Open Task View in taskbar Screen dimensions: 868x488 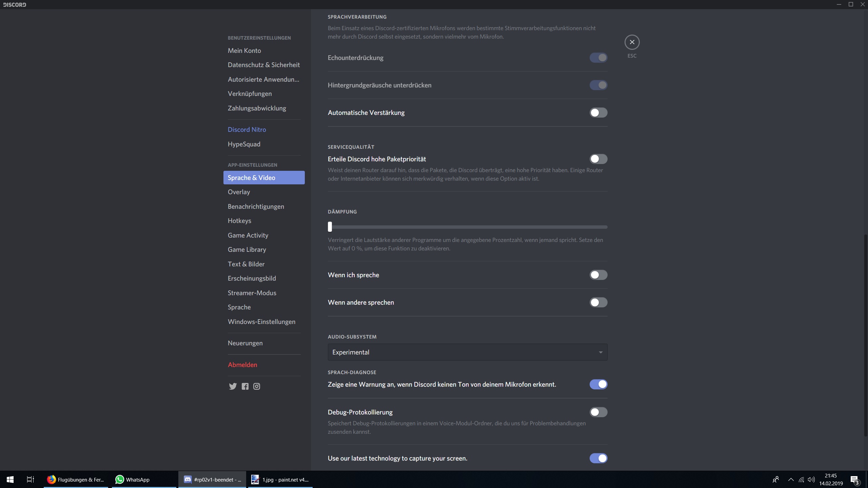pyautogui.click(x=30, y=480)
